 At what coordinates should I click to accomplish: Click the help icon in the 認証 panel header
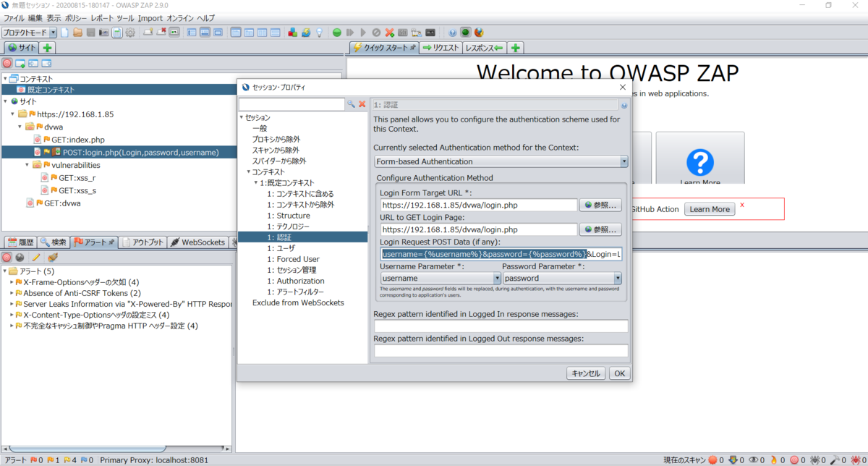tap(624, 105)
